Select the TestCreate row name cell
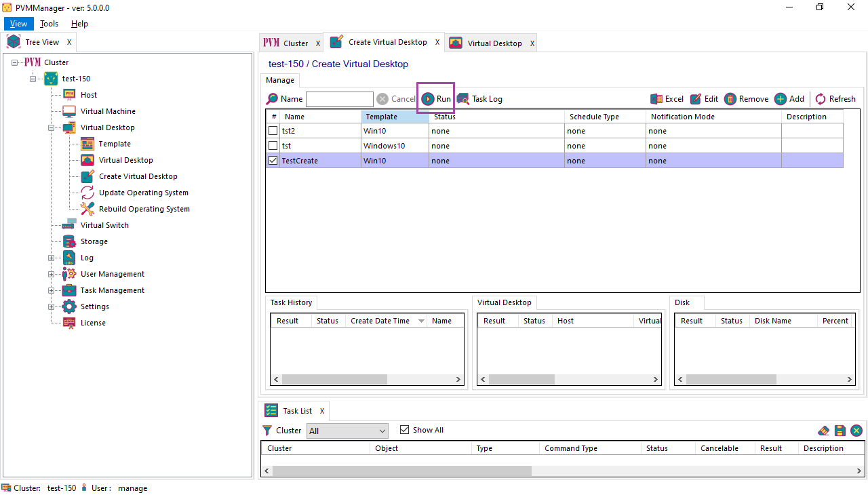This screenshot has width=868, height=495. [x=321, y=161]
